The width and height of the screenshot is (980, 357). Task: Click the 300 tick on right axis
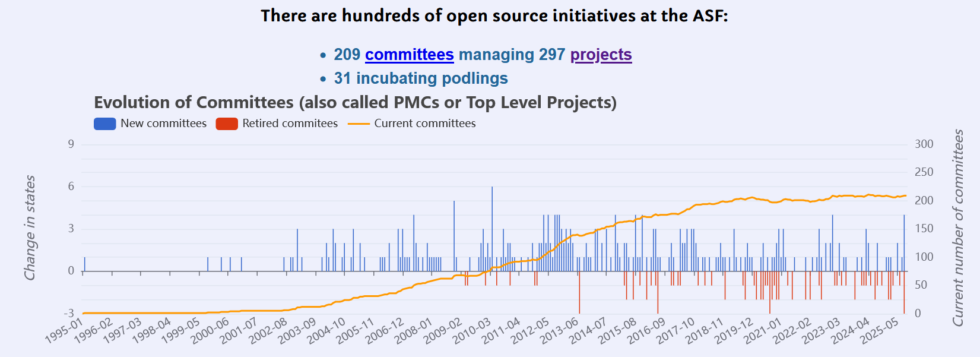click(924, 144)
